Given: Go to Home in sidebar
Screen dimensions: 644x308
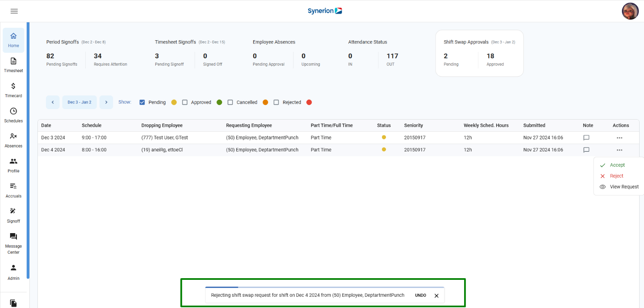Looking at the screenshot, I should pos(14,40).
